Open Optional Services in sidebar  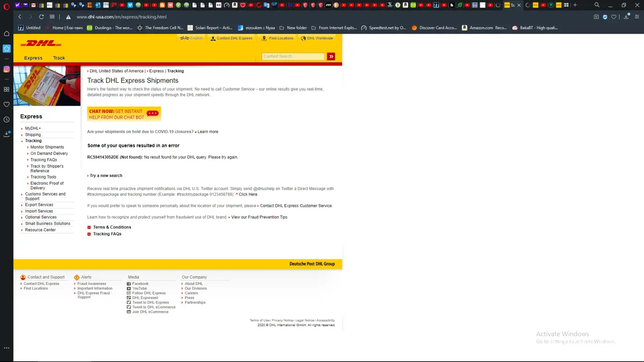[41, 217]
